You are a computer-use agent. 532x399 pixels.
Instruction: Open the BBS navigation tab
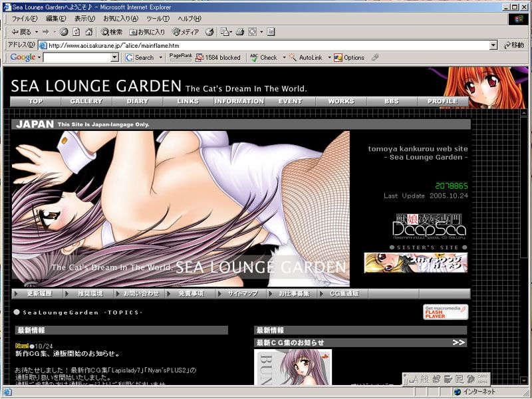392,101
